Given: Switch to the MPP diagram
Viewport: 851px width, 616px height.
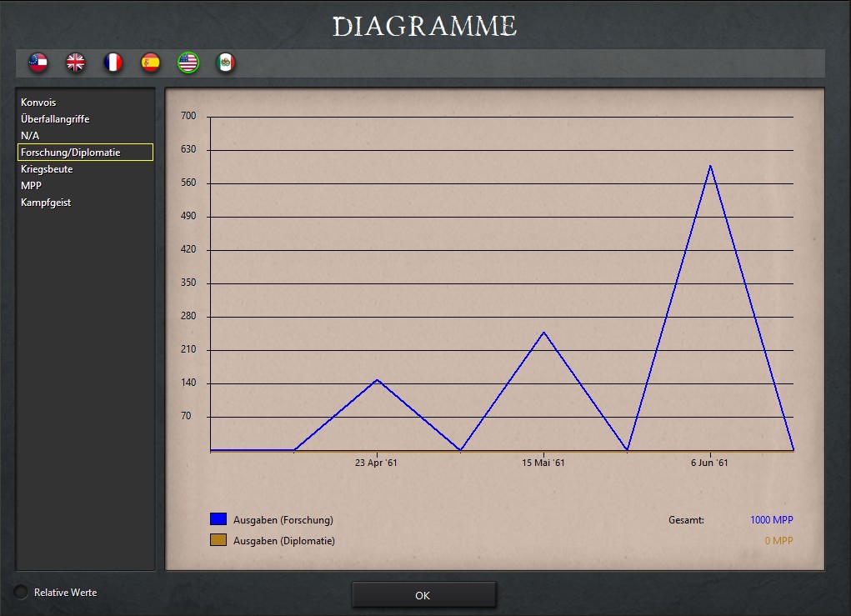Looking at the screenshot, I should coord(31,186).
